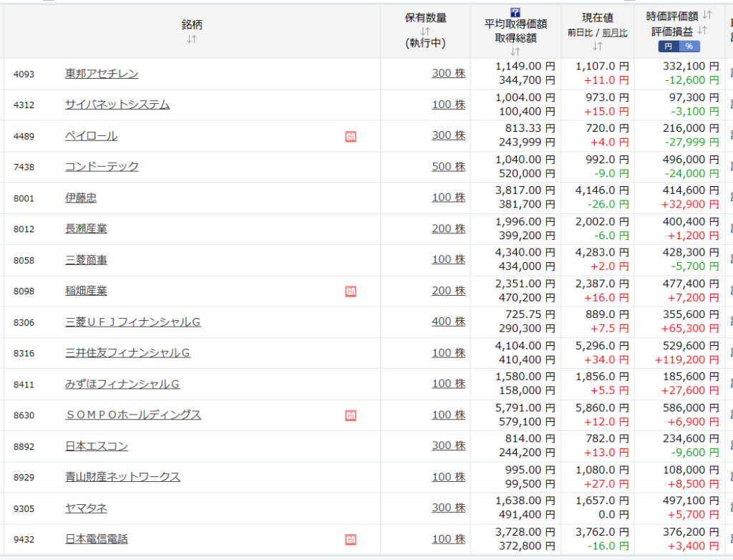Viewport: 733px width, 560px height.
Task: Switch profit display to 円
Action: (x=669, y=47)
